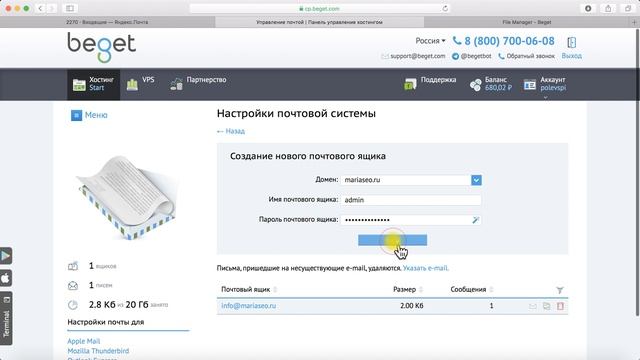Click the blue create mailbox button

tap(392, 240)
